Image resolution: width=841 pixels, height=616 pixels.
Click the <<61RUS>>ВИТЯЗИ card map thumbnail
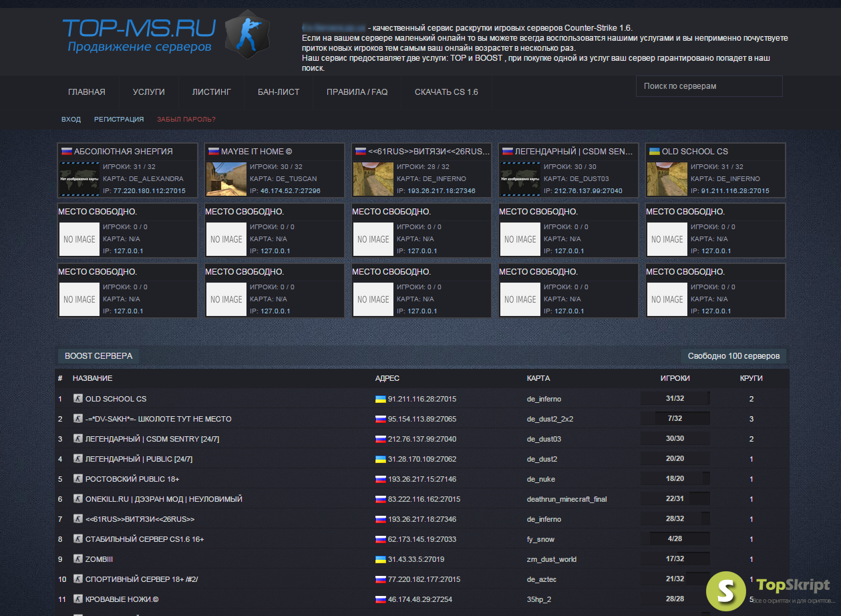[373, 178]
